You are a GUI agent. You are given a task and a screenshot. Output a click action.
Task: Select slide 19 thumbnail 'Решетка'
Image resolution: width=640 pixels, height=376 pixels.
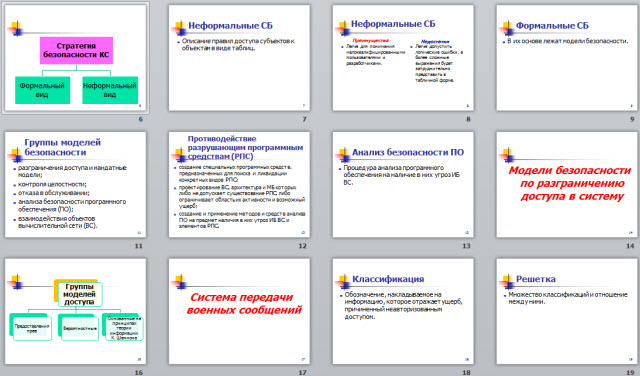567,311
